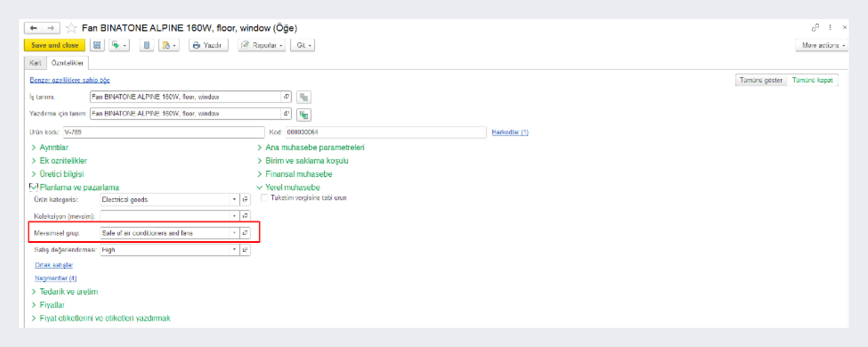868x347 pixels.
Task: Click Tümünü kapat toggle button
Action: tap(813, 81)
